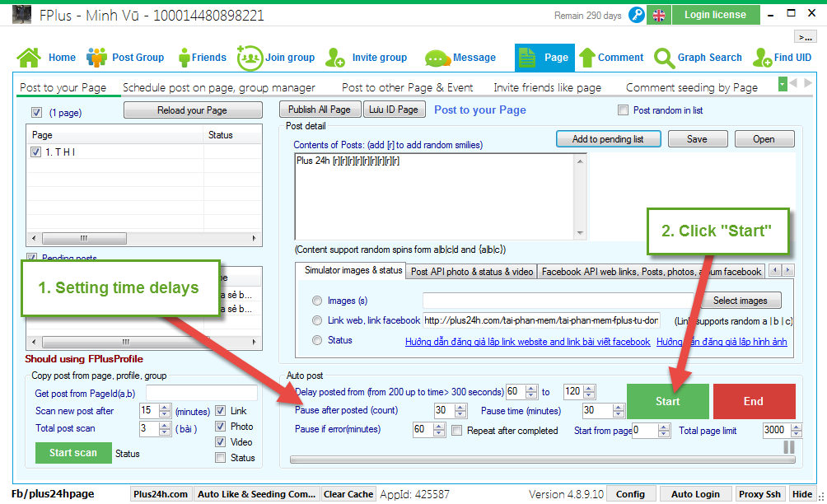The image size is (827, 504).
Task: Open 'Hướng dẫn đăng giả lập link website' link
Action: point(527,342)
